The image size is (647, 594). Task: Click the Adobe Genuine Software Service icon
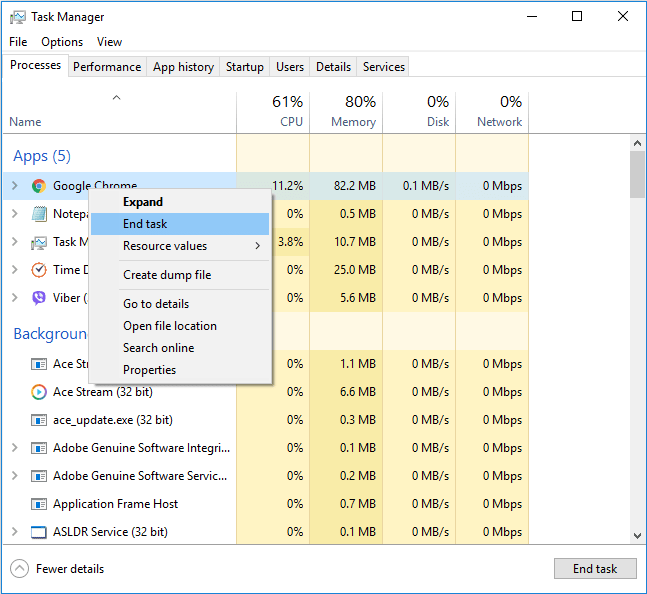(x=39, y=476)
